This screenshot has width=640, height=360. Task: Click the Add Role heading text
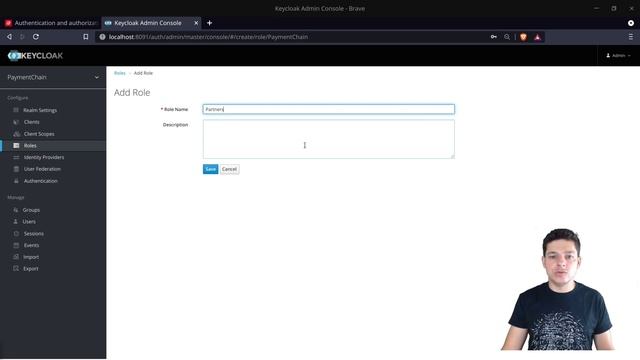tap(132, 93)
